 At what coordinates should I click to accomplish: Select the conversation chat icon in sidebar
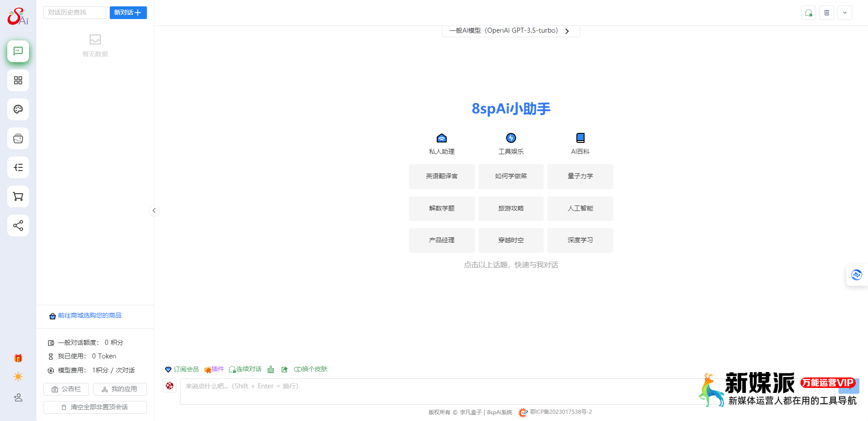(18, 51)
